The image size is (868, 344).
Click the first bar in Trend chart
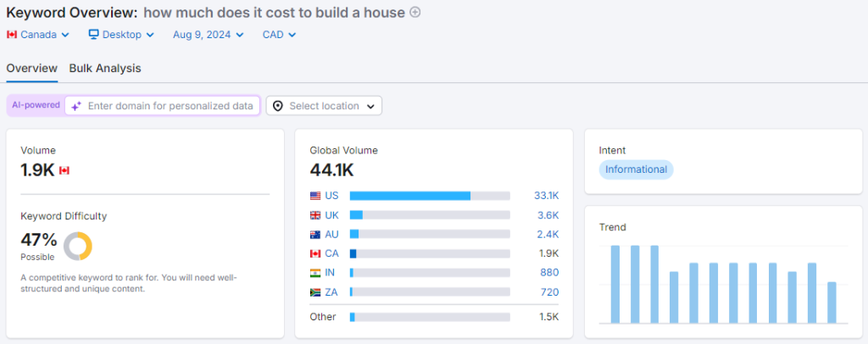[x=615, y=285]
